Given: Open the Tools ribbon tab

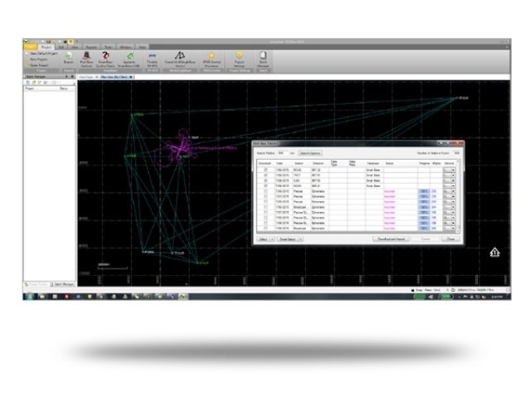Looking at the screenshot, I should [x=108, y=47].
